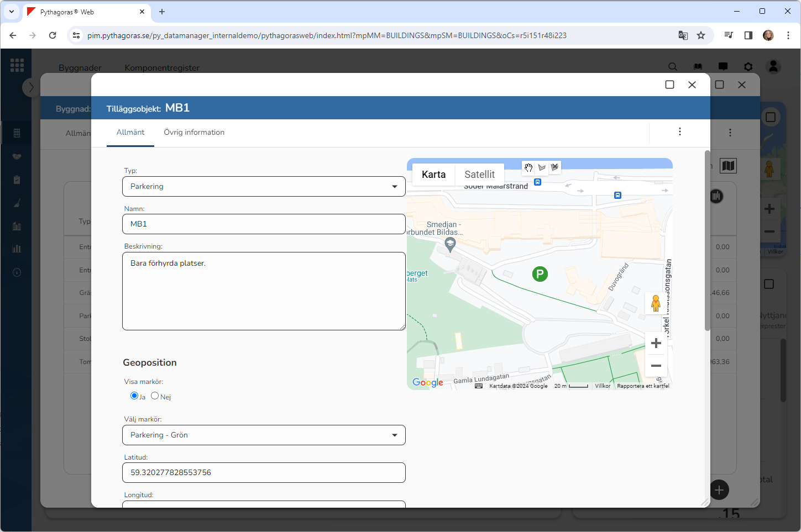Zoom out on the dialog map
The width and height of the screenshot is (801, 532).
[656, 366]
